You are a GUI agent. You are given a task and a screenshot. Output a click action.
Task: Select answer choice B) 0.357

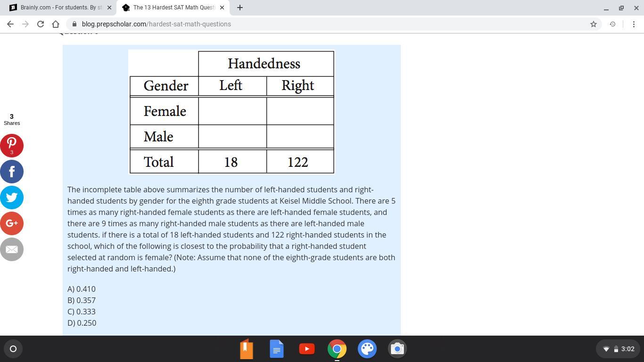point(82,300)
